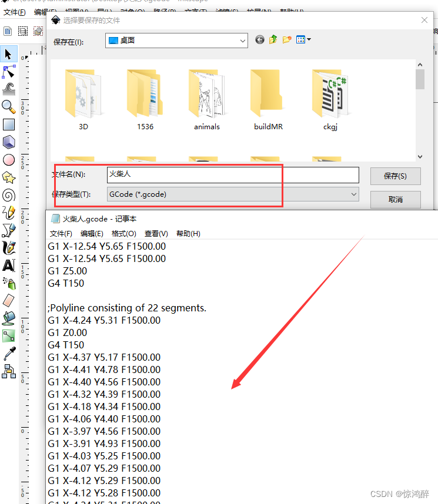This screenshot has height=504, width=438.
Task: Close the save file dialog
Action: click(x=424, y=20)
